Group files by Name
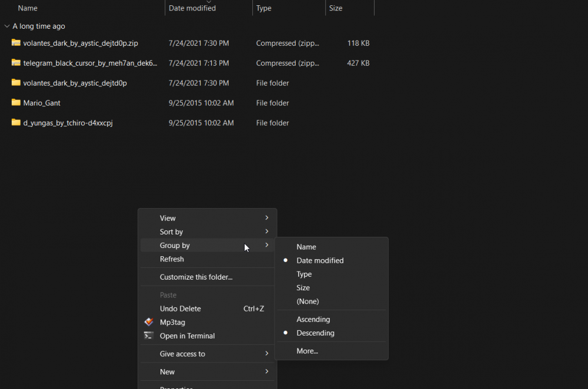The image size is (588, 389). pyautogui.click(x=306, y=247)
